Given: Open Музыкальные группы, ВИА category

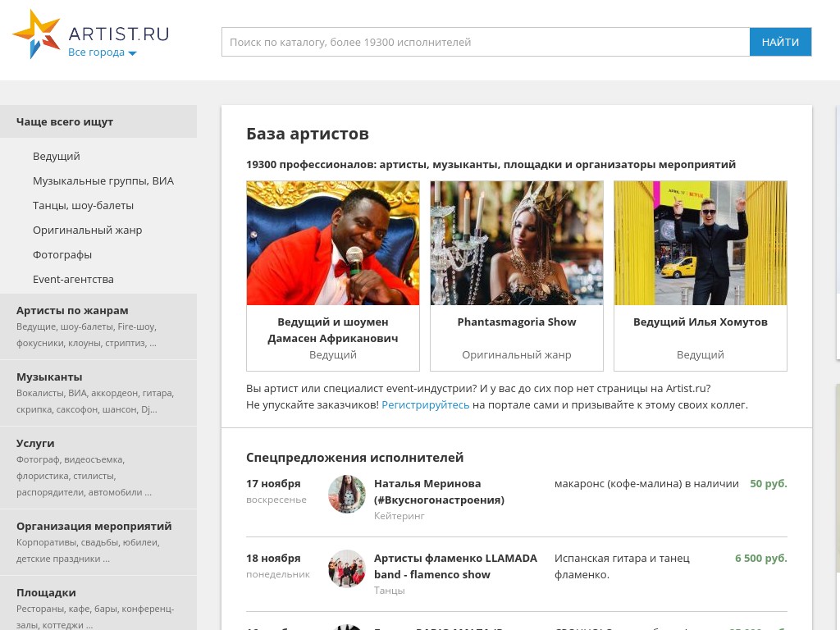Looking at the screenshot, I should tap(103, 181).
